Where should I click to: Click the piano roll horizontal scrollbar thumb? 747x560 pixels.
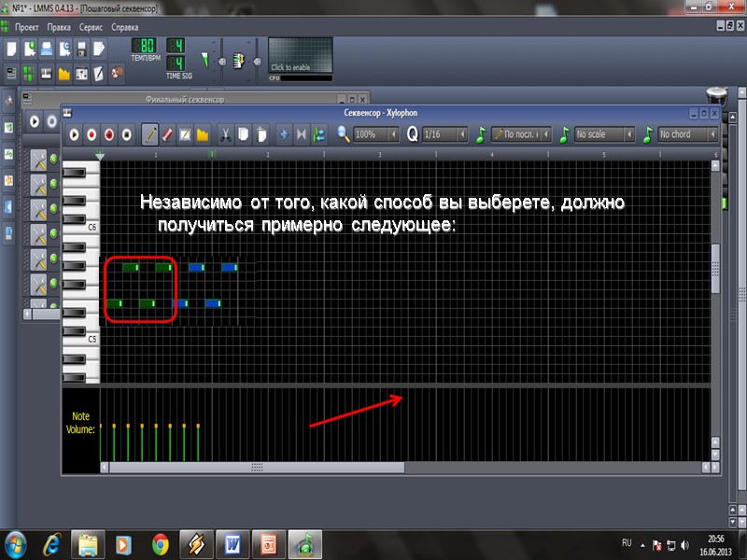pyautogui.click(x=257, y=468)
